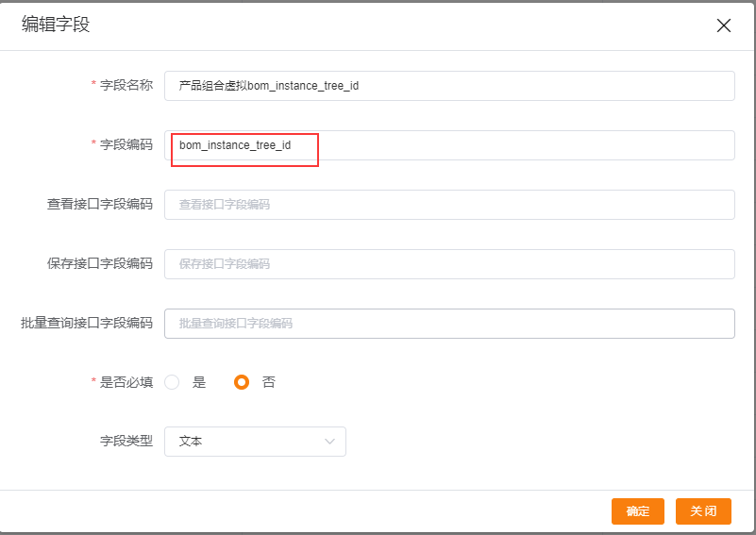Click the 字段编码 input with bom_instance_tree_id
The width and height of the screenshot is (756, 535).
[x=449, y=145]
